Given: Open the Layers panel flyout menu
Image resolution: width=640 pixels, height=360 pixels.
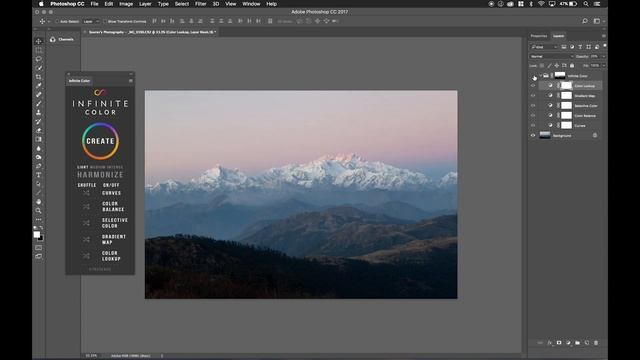Looking at the screenshot, I should pyautogui.click(x=604, y=36).
